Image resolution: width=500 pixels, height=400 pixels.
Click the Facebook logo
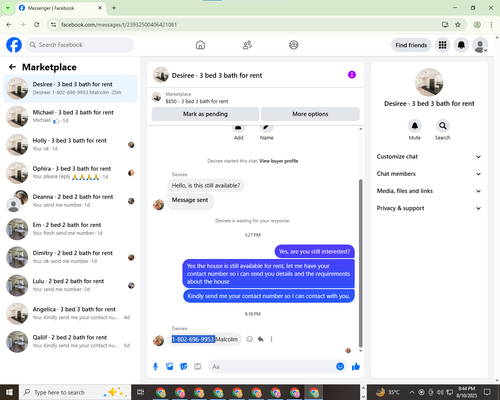click(14, 45)
